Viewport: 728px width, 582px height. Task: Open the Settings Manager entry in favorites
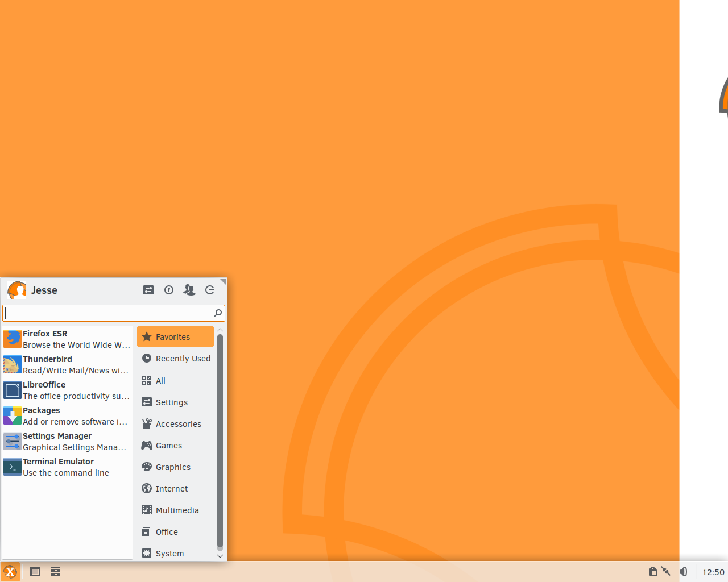[x=67, y=442]
